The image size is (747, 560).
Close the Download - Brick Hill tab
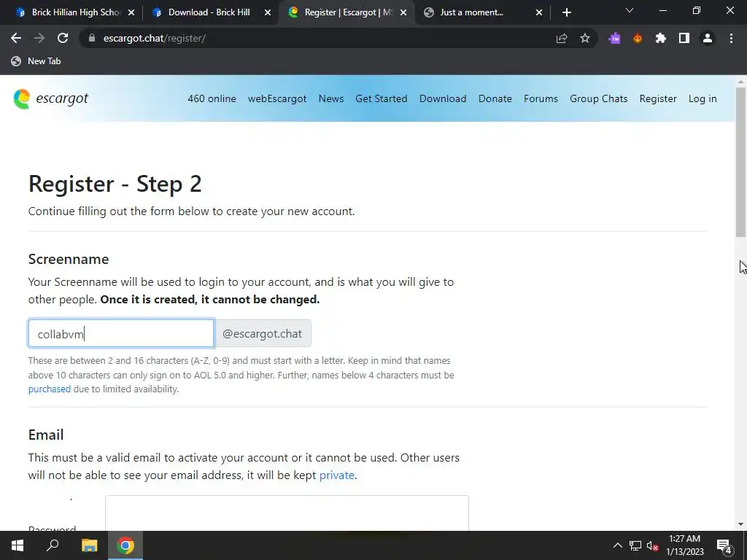tap(268, 12)
